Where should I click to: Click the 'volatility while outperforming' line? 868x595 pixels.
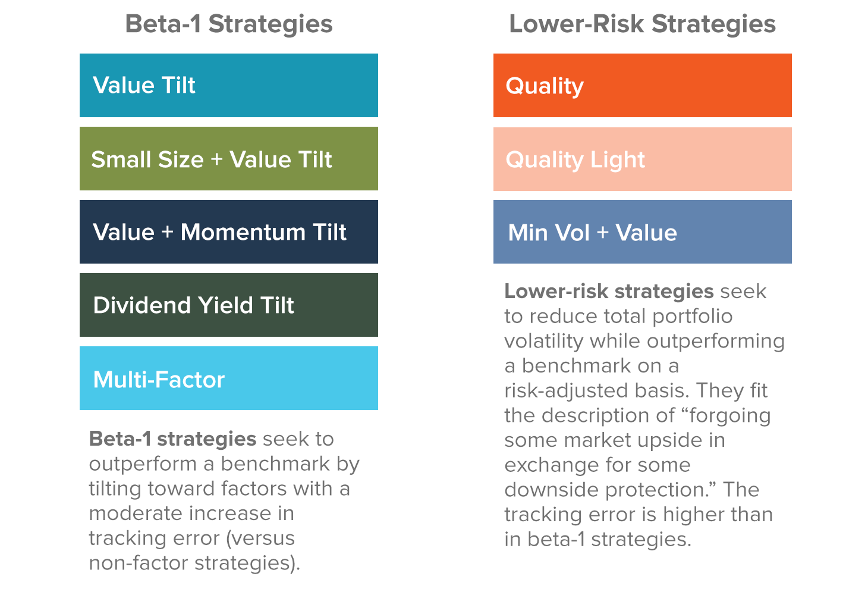click(x=644, y=341)
